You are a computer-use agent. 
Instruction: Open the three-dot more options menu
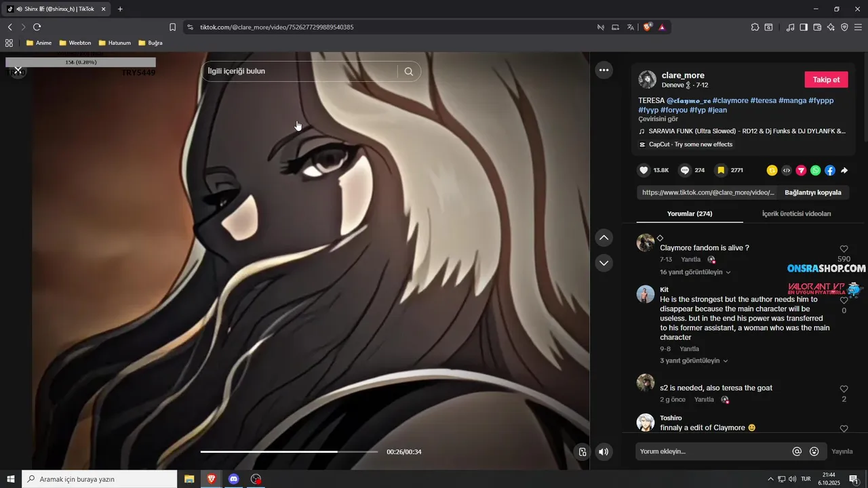click(x=604, y=70)
